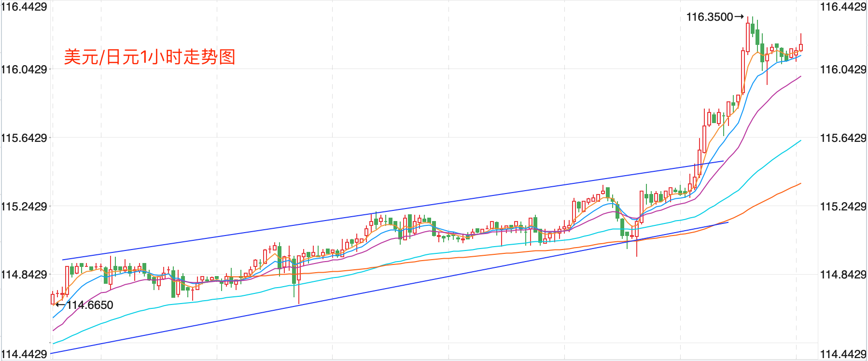Select the left axis 114.4429 bottom label

[24, 354]
